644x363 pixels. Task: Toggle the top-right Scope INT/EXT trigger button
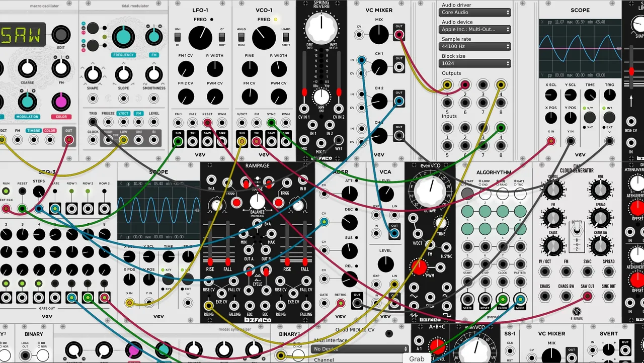pos(609,118)
